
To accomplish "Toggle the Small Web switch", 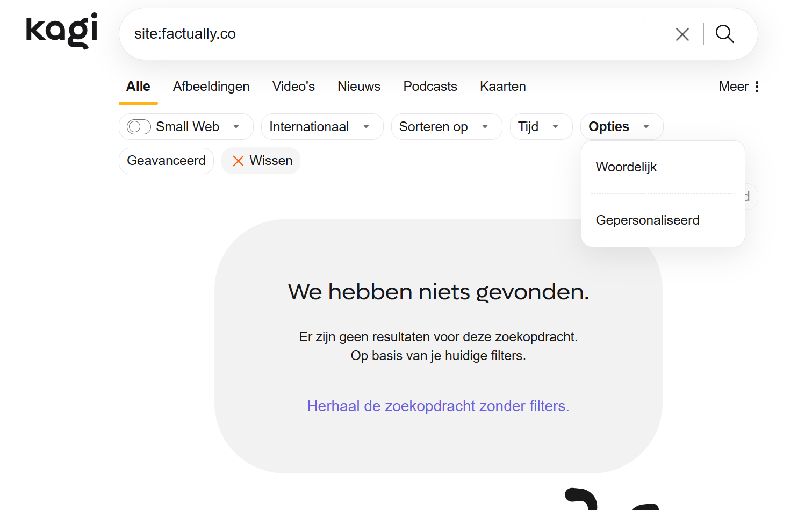I will 139,127.
